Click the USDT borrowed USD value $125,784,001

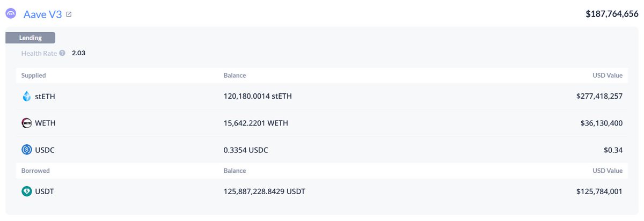[599, 191]
